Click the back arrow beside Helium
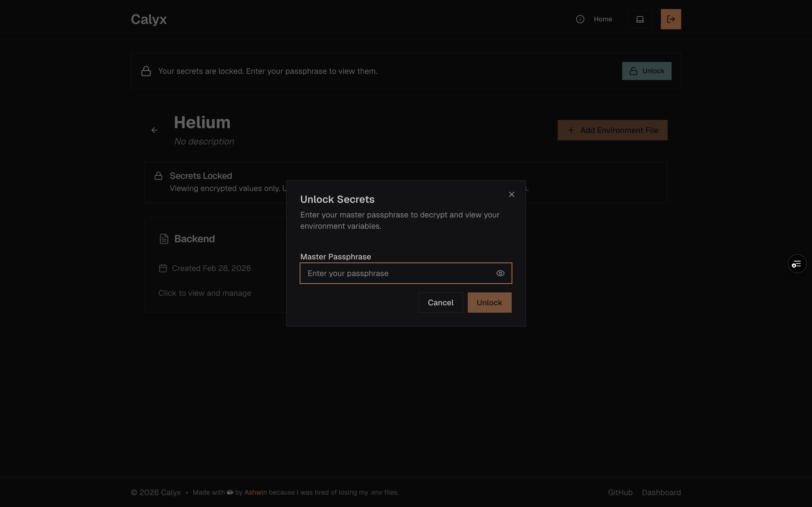The width and height of the screenshot is (812, 507). (154, 130)
